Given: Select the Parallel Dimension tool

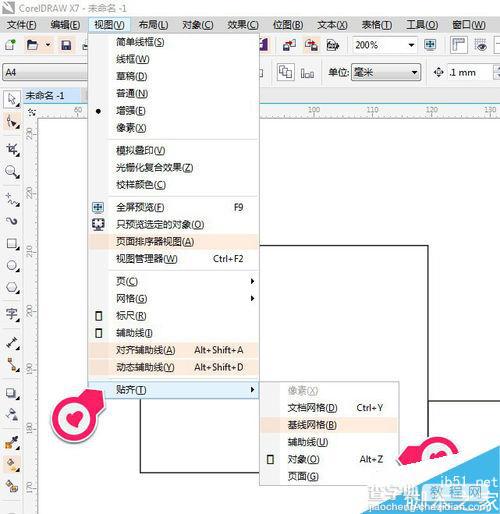Looking at the screenshot, I should [12, 342].
